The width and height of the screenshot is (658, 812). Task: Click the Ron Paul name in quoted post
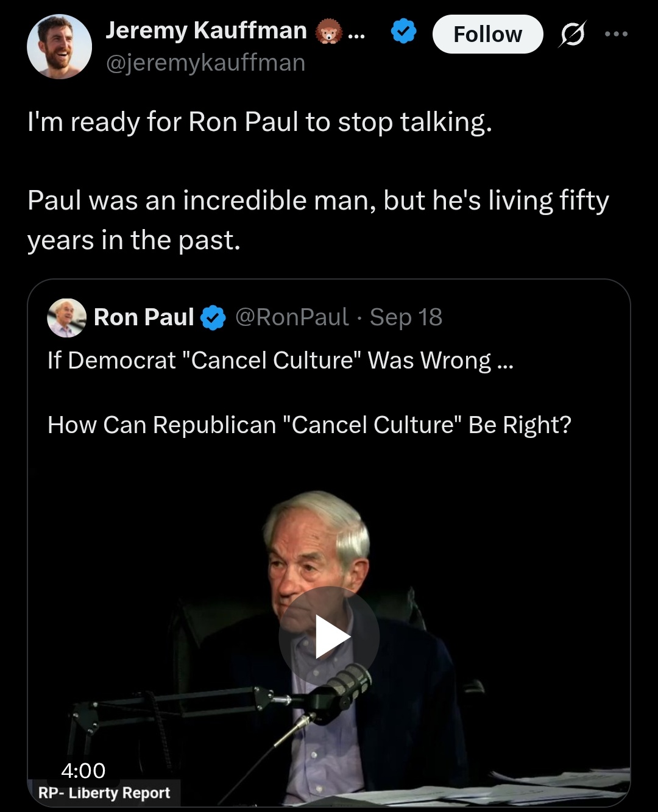click(144, 317)
